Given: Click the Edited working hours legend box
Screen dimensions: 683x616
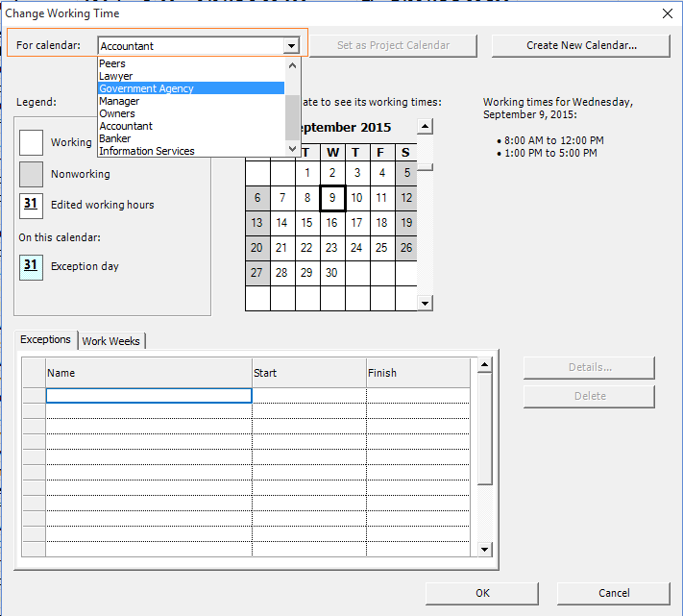Looking at the screenshot, I should tap(31, 206).
